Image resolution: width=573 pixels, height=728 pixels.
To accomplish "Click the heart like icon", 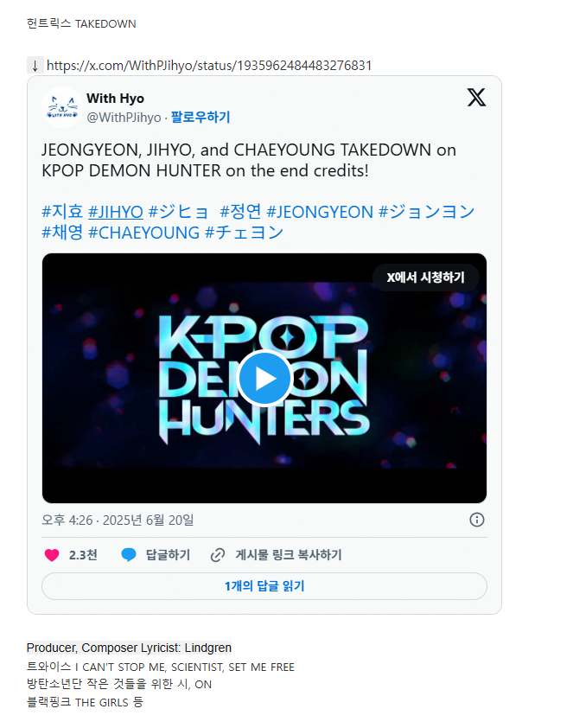I will pyautogui.click(x=52, y=555).
